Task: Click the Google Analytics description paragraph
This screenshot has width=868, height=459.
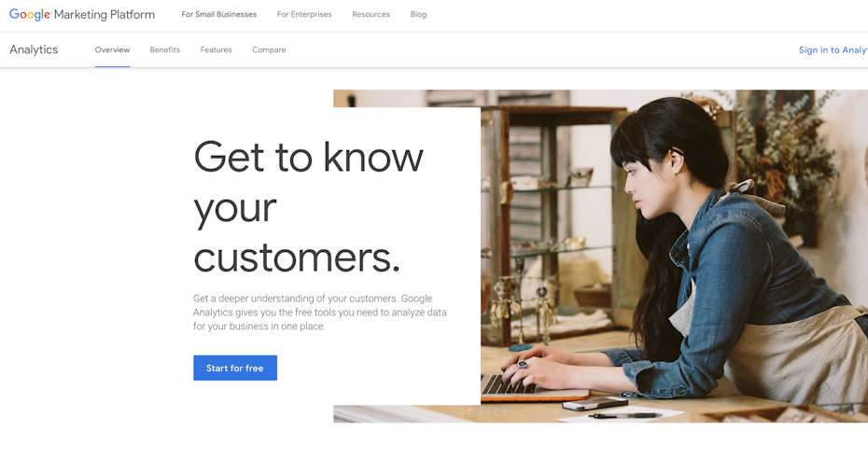Action: click(320, 313)
